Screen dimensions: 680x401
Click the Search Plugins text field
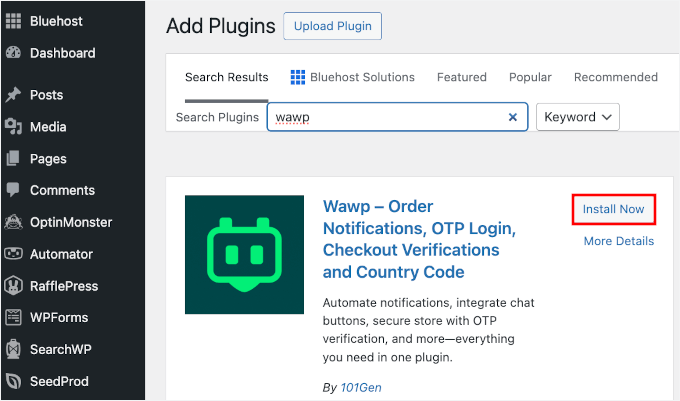pyautogui.click(x=385, y=117)
